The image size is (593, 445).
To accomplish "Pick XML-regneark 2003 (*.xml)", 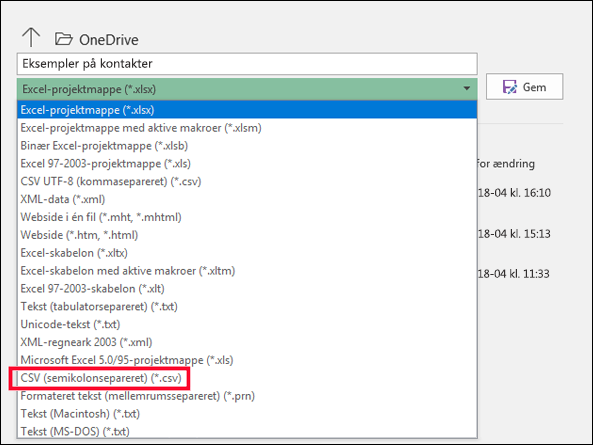I will [247, 342].
